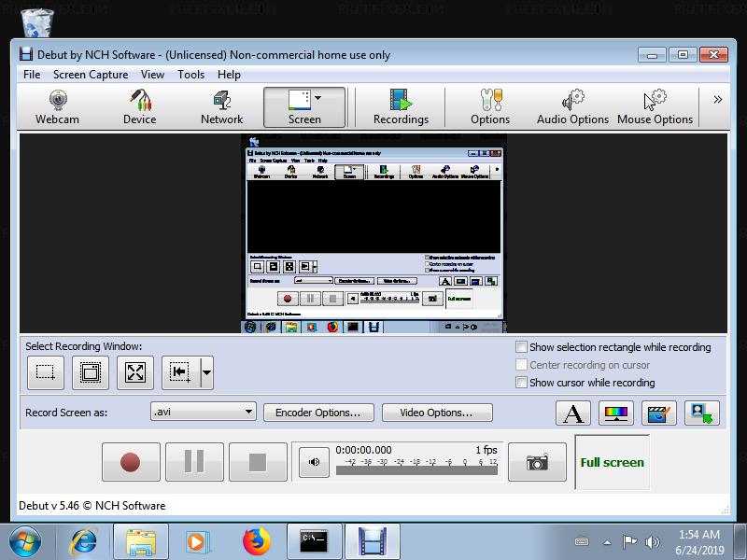Click the text caption icon
Viewport: 747px width, 560px height.
(x=573, y=413)
